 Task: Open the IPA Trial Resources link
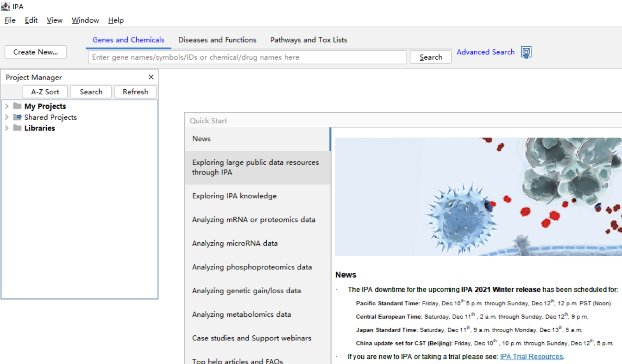(x=531, y=357)
